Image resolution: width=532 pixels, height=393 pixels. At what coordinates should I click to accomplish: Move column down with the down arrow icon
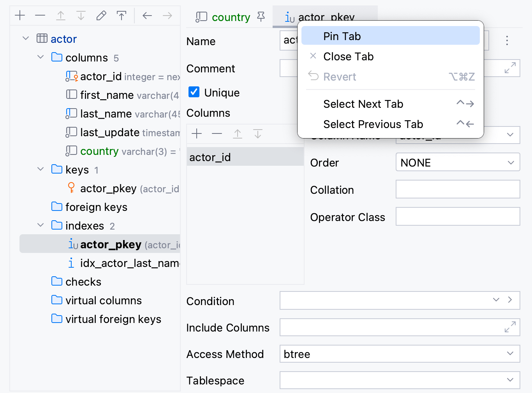point(257,134)
